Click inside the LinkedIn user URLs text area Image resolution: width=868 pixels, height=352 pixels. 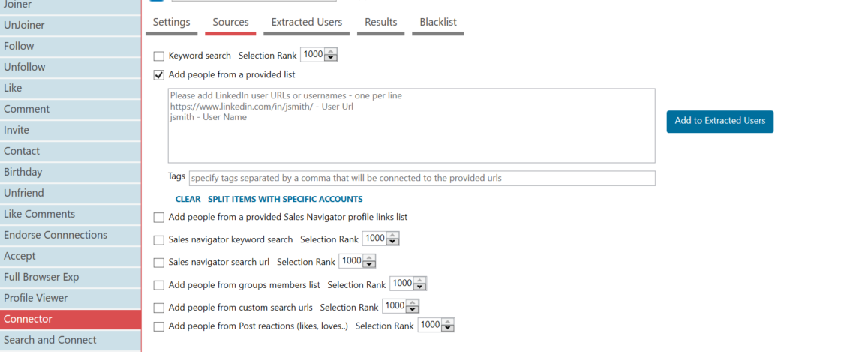coord(411,125)
